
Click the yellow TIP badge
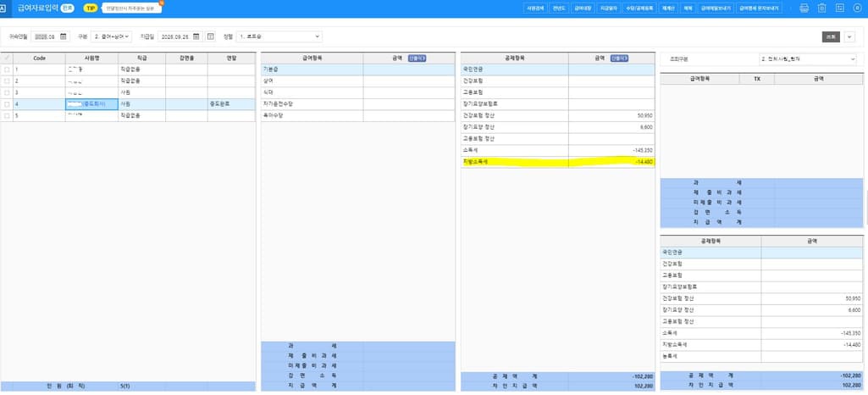point(90,8)
